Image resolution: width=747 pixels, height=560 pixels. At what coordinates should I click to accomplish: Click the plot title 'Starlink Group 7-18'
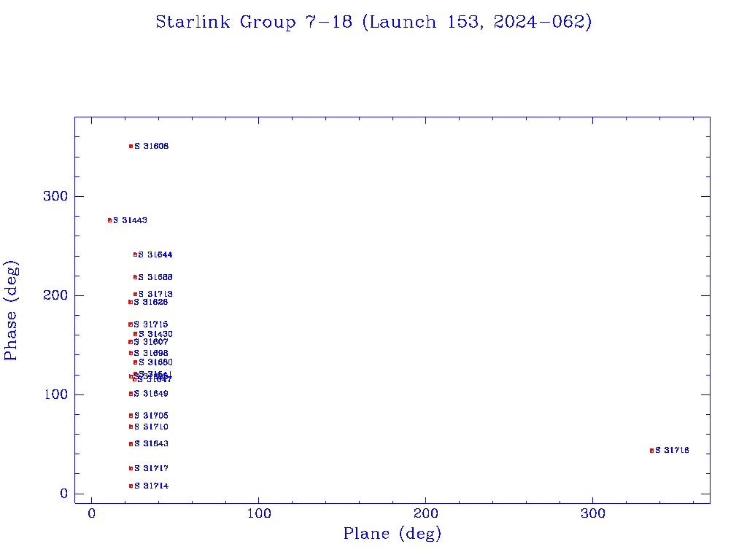click(254, 22)
